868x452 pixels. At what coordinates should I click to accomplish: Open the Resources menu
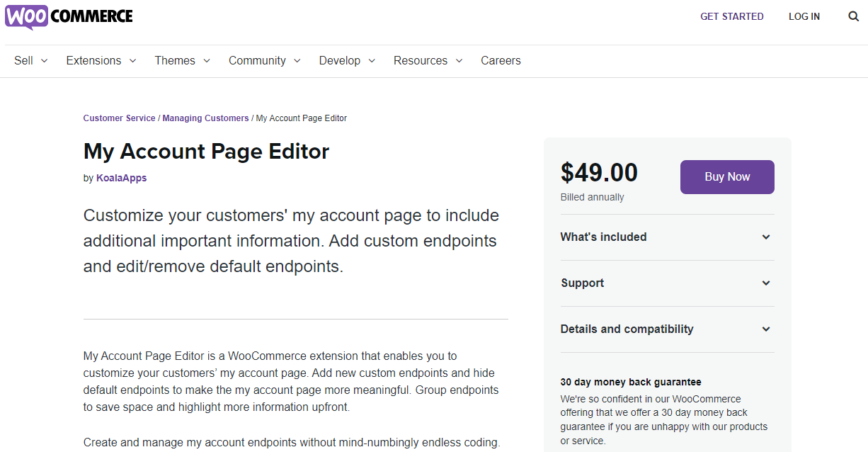tap(428, 61)
